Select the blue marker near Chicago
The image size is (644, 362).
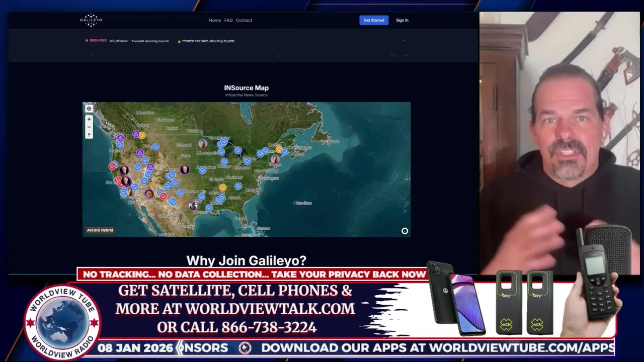click(x=224, y=161)
